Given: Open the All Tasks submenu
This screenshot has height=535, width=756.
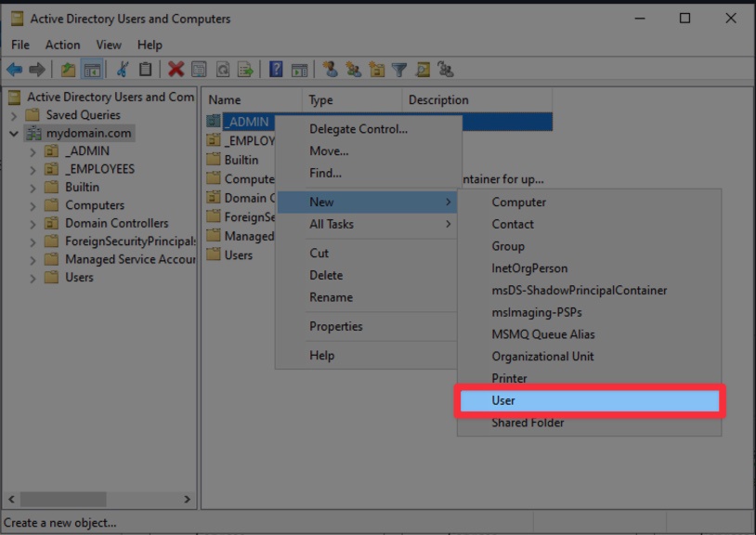Looking at the screenshot, I should [367, 224].
